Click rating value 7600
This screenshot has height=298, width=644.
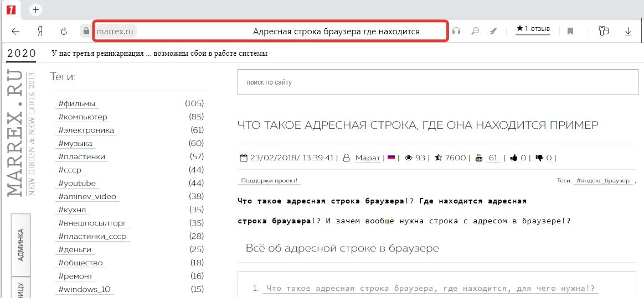(x=455, y=158)
